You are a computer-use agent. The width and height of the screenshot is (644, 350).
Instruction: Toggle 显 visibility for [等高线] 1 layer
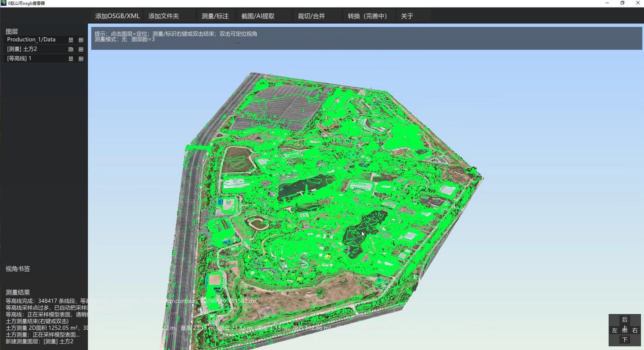[x=71, y=59]
